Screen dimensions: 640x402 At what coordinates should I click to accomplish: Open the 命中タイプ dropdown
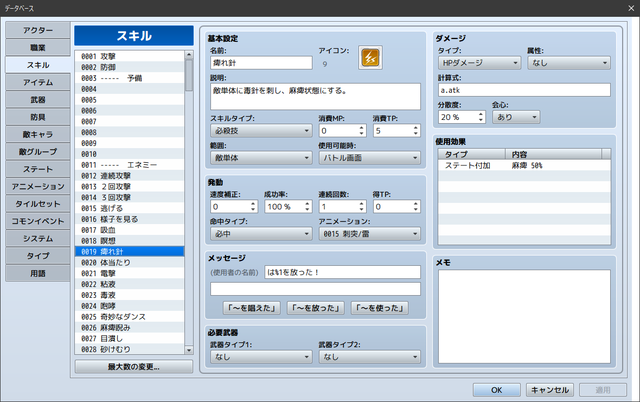[x=261, y=234]
